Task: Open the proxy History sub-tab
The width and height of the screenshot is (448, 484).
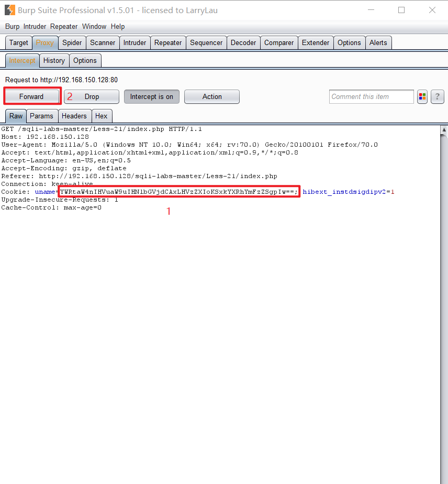Action: 54,61
